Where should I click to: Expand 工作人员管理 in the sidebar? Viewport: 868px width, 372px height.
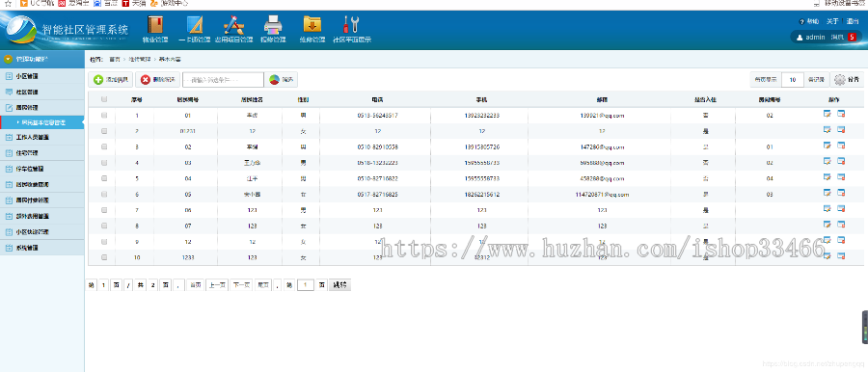(x=42, y=137)
